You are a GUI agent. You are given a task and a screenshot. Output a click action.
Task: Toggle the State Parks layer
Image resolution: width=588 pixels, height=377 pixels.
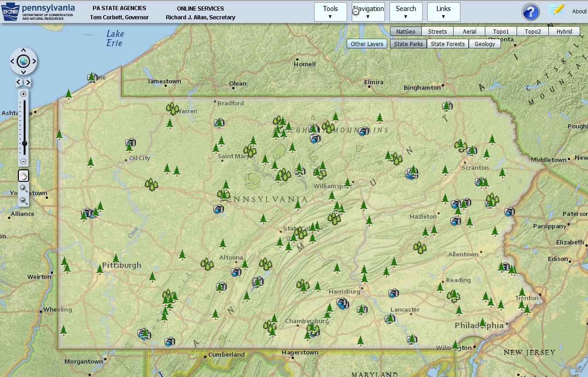click(408, 43)
